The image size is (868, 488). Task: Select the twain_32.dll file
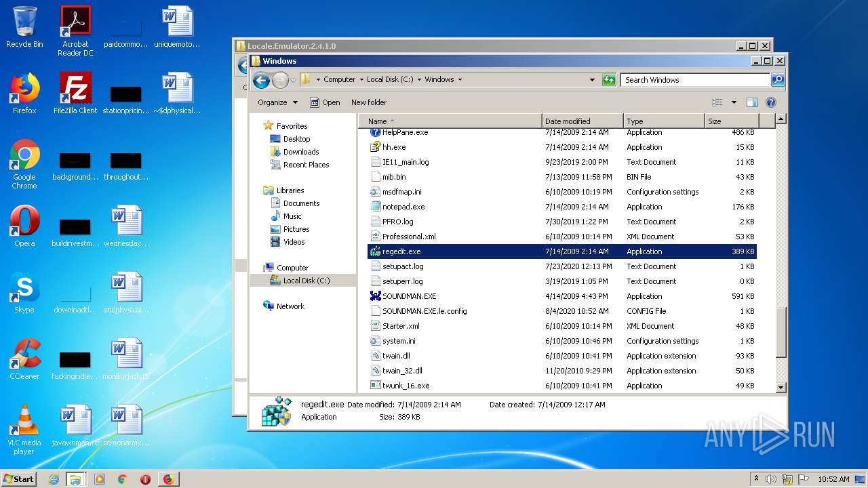402,371
